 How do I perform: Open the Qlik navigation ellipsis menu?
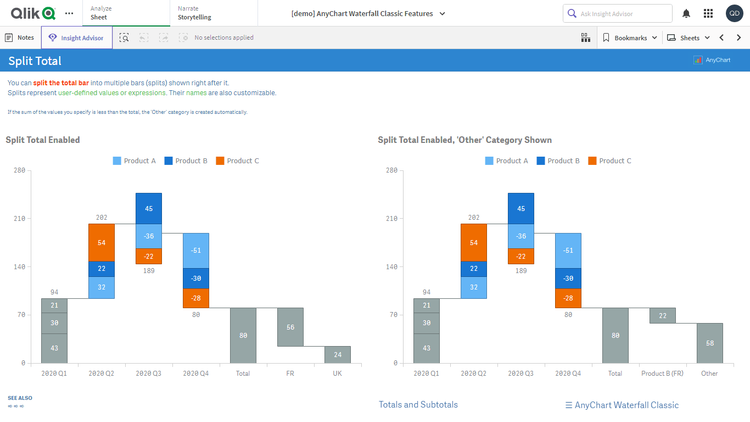tap(69, 13)
